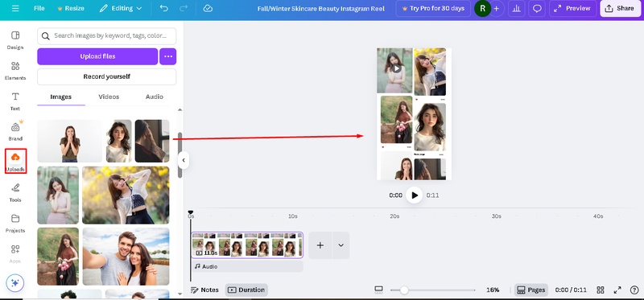Open the hamburger main menu
The height and width of the screenshot is (300, 644).
[x=15, y=8]
